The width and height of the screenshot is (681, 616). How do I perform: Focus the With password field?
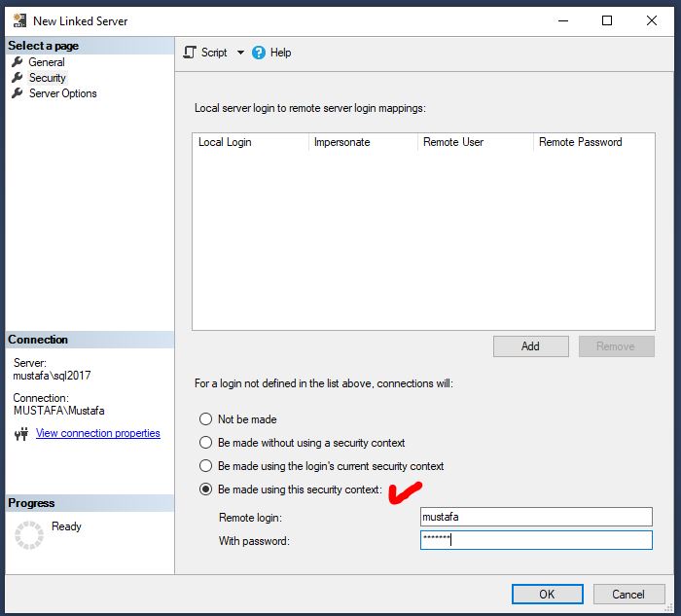536,540
